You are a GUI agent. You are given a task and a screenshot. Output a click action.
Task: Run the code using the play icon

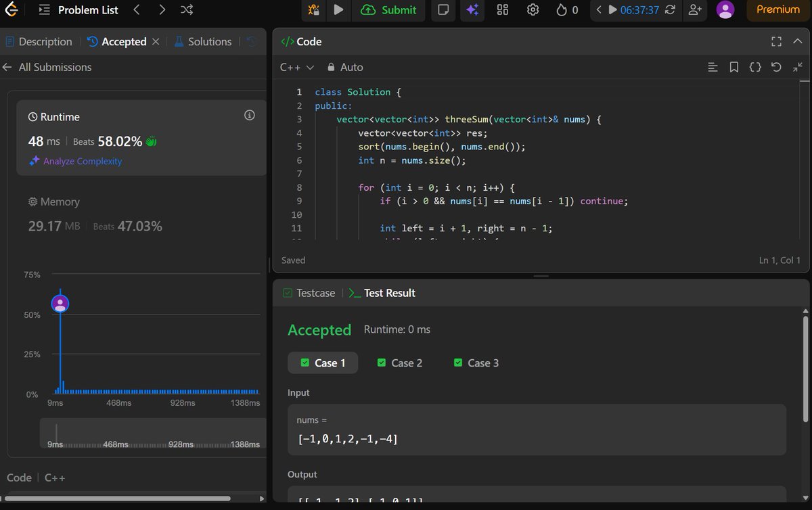tap(338, 10)
